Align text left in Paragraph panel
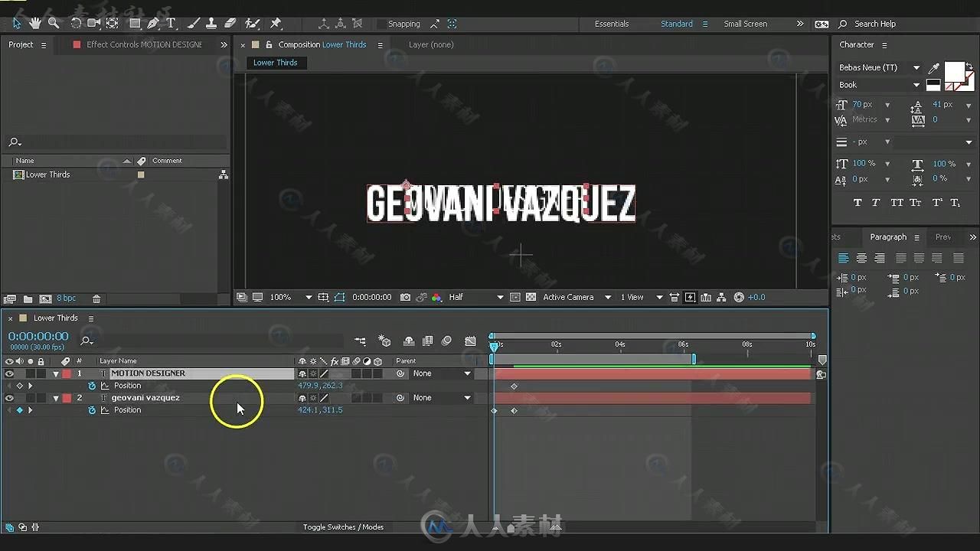This screenshot has width=980, height=551. [844, 258]
